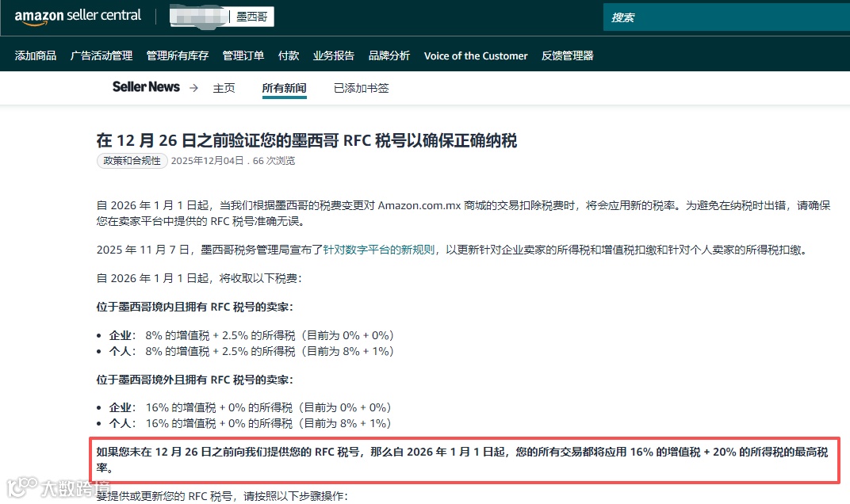Select the 企业 line showing 16% 的增值税
The width and height of the screenshot is (850, 504).
[250, 407]
